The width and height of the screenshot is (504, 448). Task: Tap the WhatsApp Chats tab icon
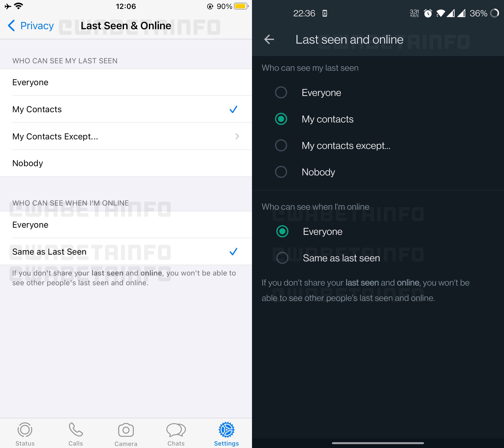coord(176,430)
